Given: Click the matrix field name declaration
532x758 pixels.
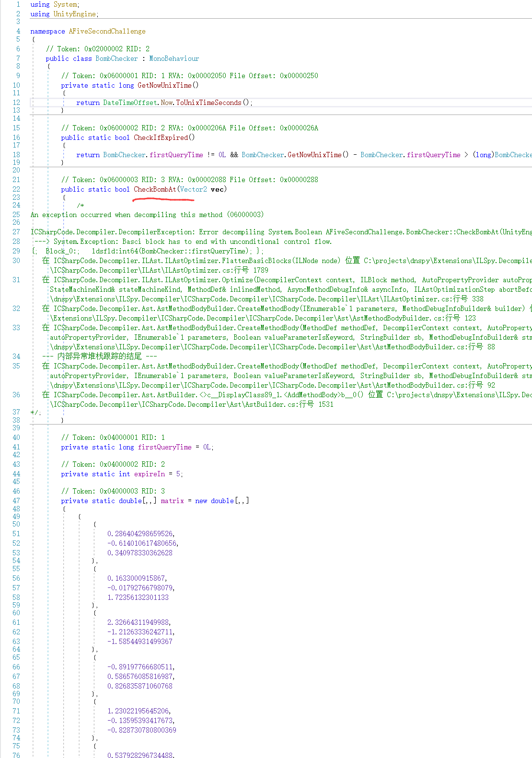Looking at the screenshot, I should pos(172,501).
